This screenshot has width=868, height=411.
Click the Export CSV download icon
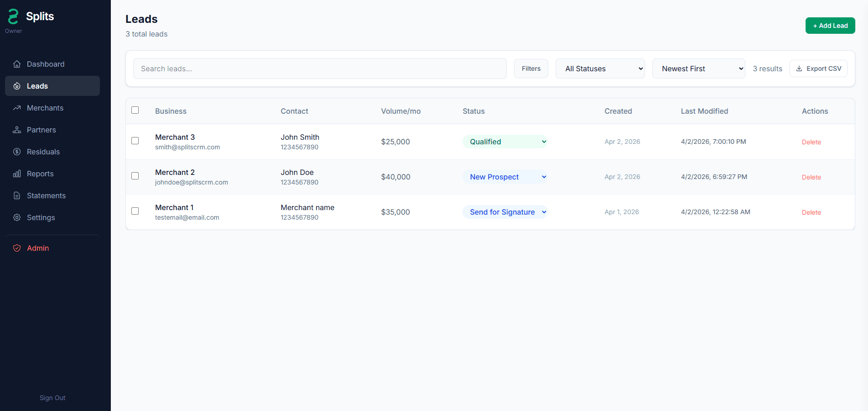pos(799,68)
